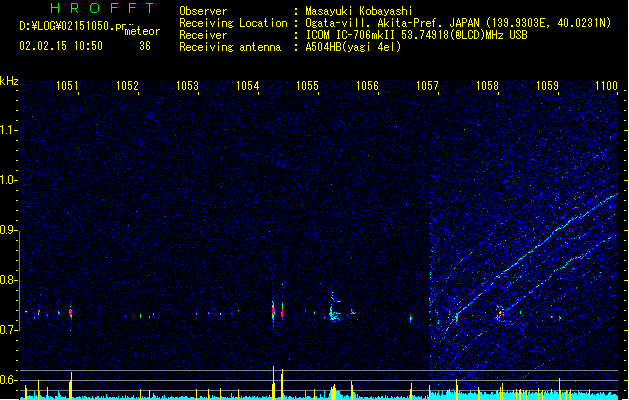This screenshot has height=400, width=629.
Task: Click the strong red meteor echo after 1054
Action: click(x=273, y=311)
